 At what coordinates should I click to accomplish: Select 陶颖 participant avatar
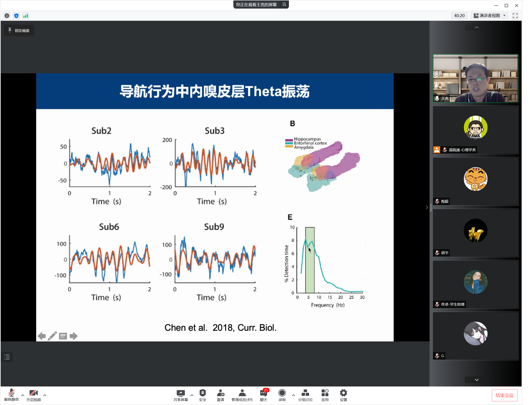[x=475, y=179]
